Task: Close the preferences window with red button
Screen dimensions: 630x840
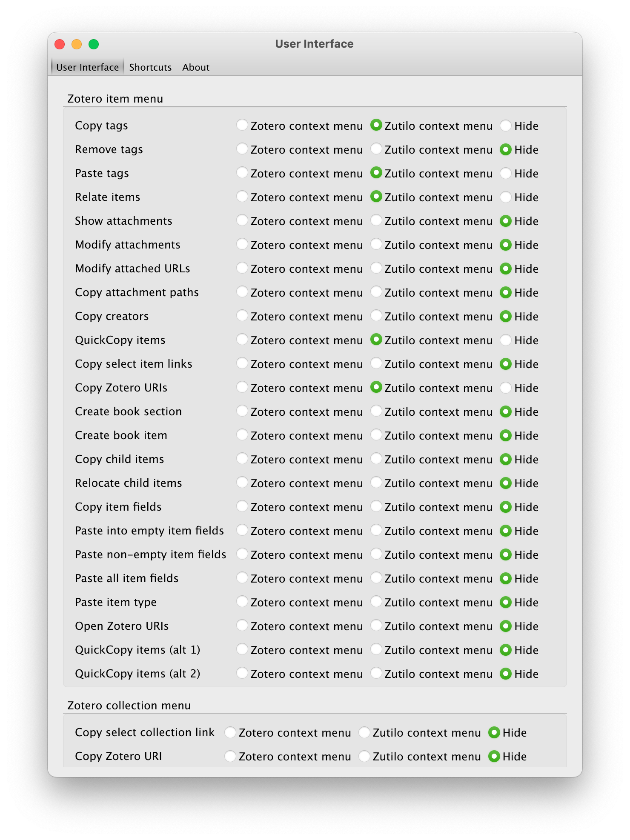Action: tap(60, 44)
